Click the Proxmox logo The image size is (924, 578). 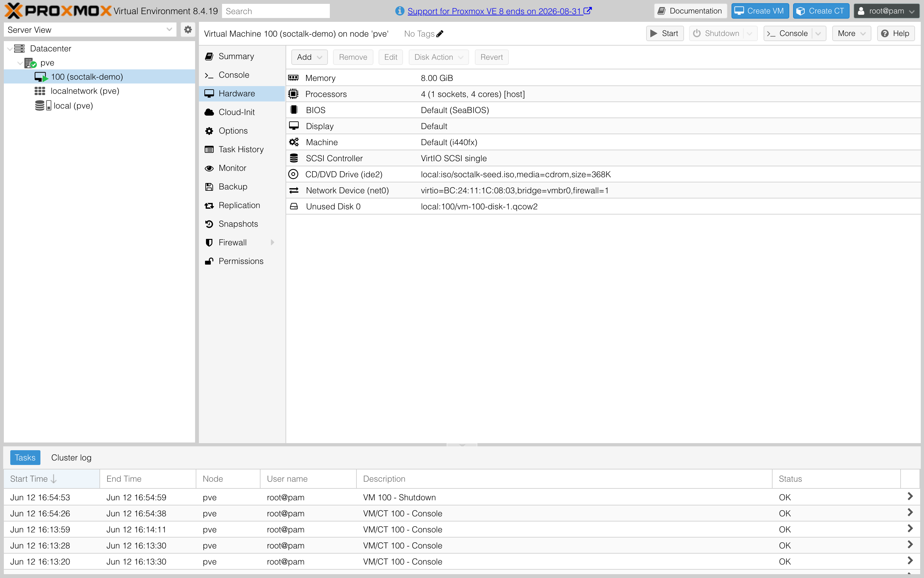(57, 11)
